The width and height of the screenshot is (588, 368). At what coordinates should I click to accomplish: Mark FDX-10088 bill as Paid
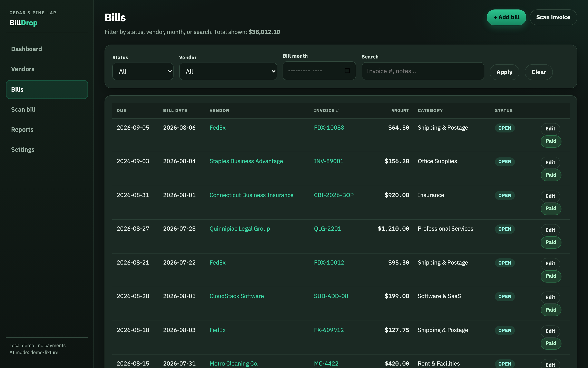[551, 141]
